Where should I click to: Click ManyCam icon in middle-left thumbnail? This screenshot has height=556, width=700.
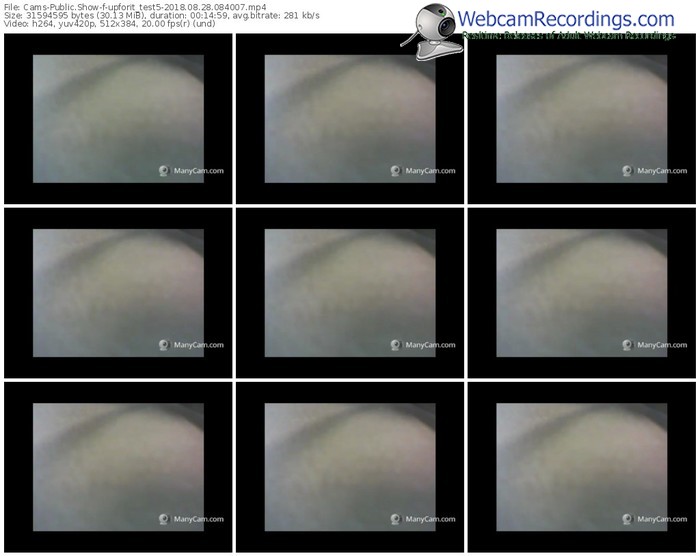[x=164, y=345]
